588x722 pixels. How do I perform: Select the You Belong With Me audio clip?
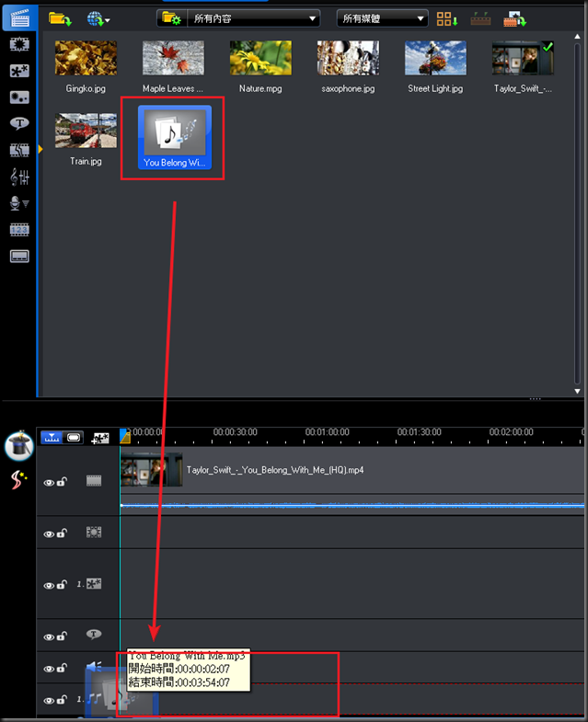174,137
